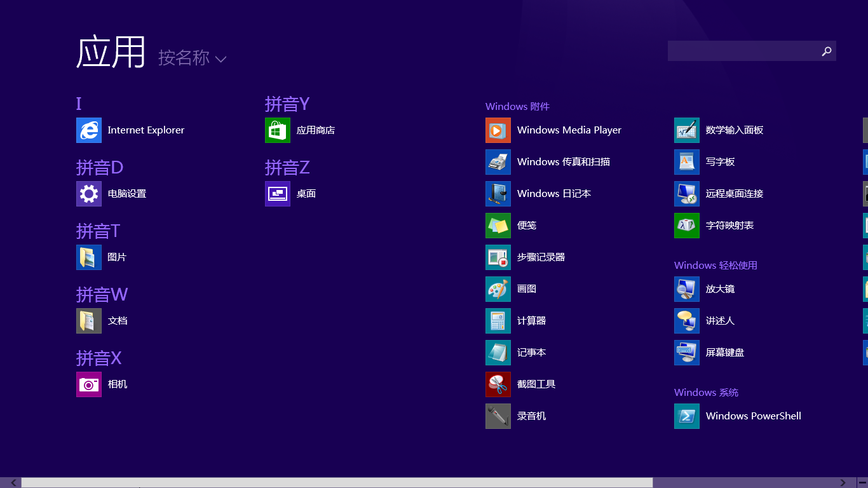This screenshot has width=868, height=488.
Task: Open 电脑设置 gear icon
Action: pos(89,194)
